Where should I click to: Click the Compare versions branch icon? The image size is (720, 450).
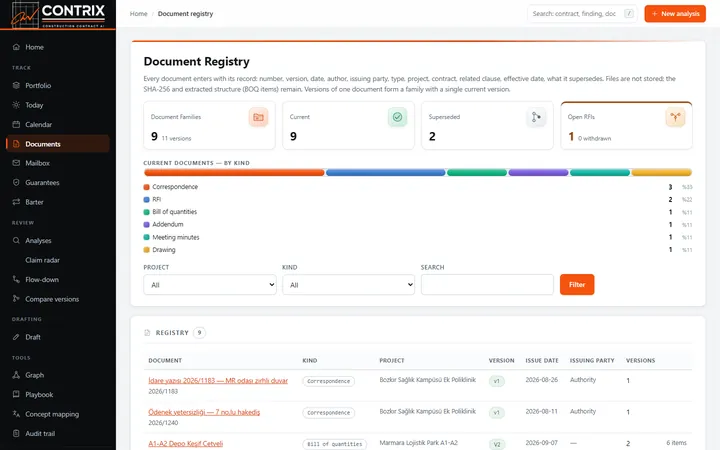pos(16,298)
